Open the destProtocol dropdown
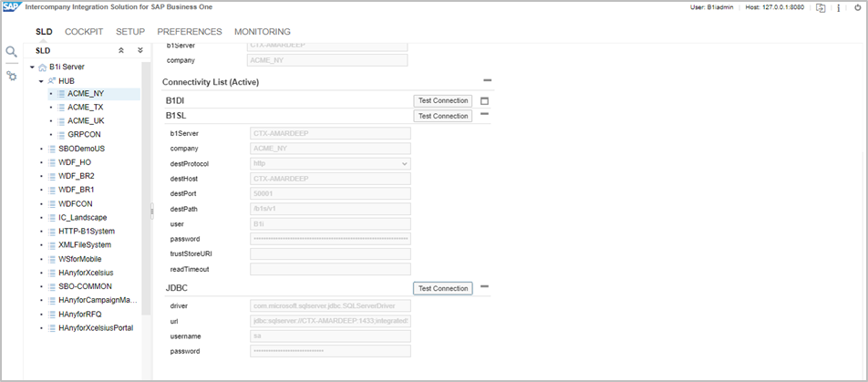Screen dimensions: 868x382 coord(330,163)
